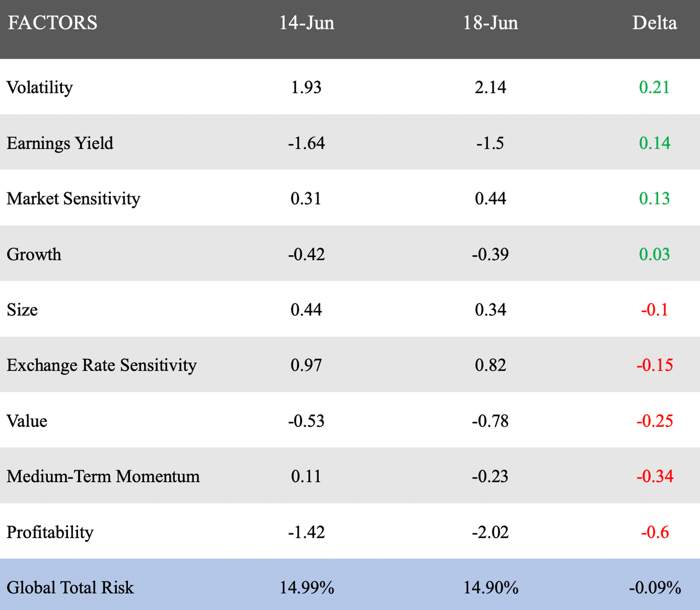Click the Profitability row label
This screenshot has width=700, height=610.
50,532
